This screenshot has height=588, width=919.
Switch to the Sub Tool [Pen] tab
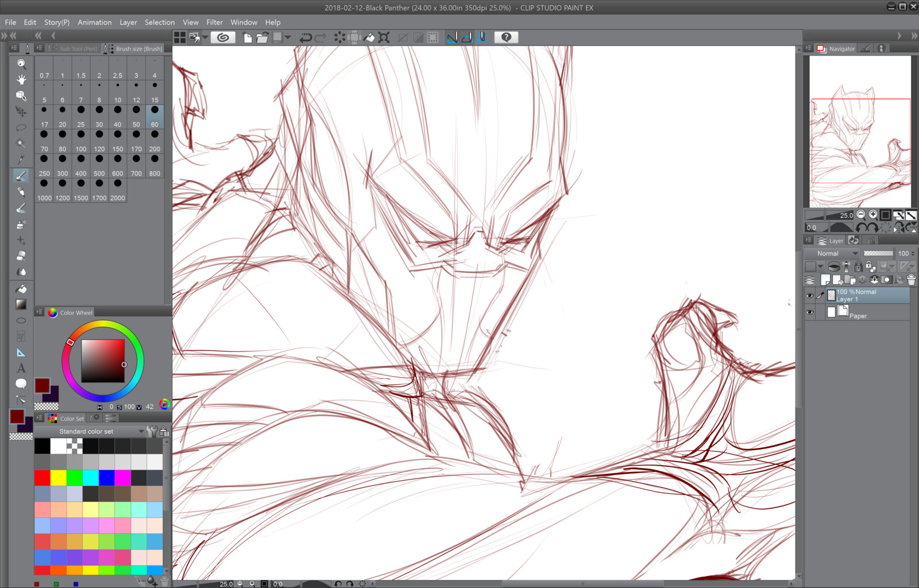point(73,49)
